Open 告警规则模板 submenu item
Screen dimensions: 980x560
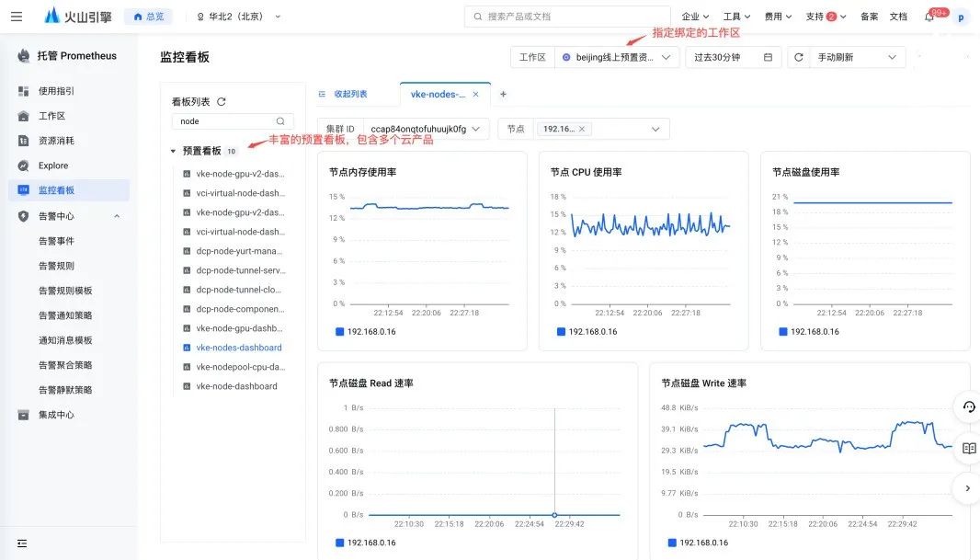click(65, 291)
